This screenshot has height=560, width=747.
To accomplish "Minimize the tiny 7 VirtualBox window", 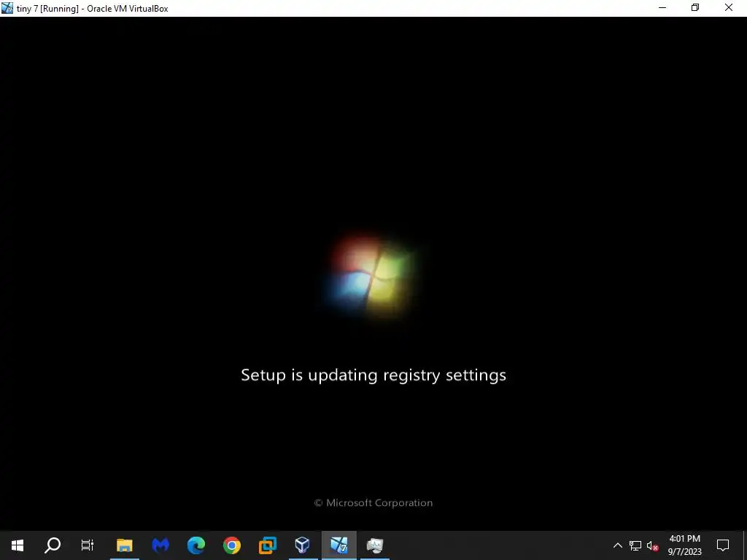I will click(662, 8).
